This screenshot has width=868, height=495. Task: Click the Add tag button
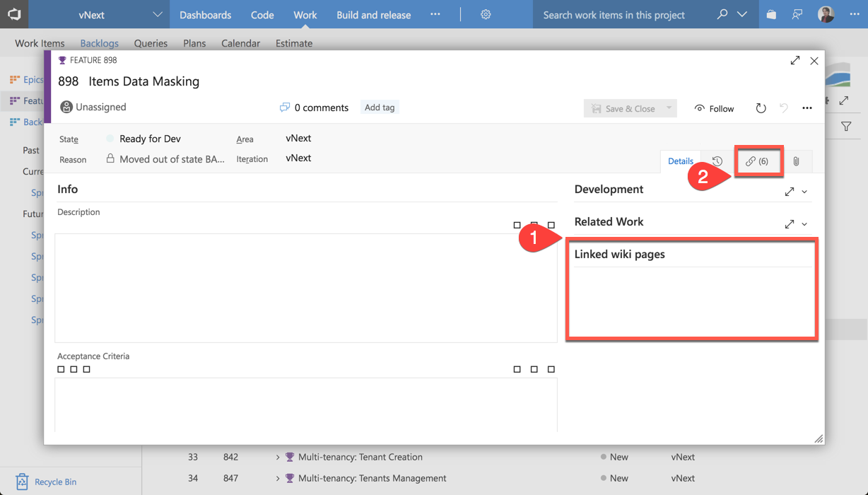380,107
